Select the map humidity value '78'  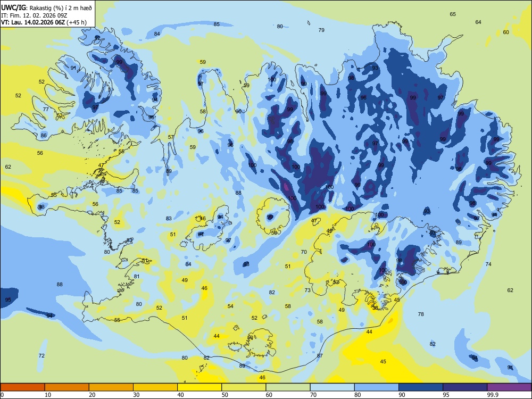click(421, 314)
